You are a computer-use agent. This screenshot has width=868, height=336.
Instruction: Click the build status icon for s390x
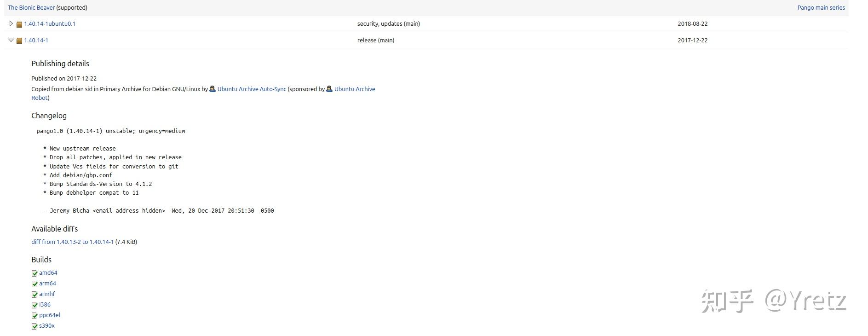coord(34,326)
